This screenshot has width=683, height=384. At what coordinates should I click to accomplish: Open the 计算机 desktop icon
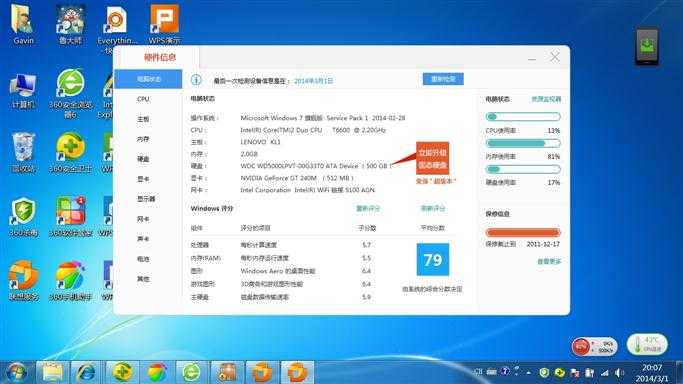click(23, 91)
